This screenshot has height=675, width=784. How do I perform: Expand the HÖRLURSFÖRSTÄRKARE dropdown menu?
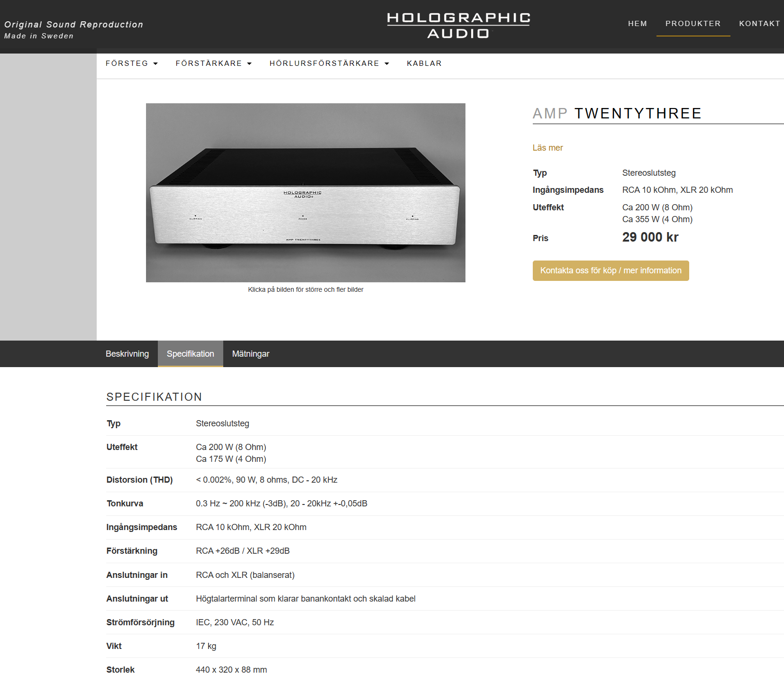click(329, 63)
